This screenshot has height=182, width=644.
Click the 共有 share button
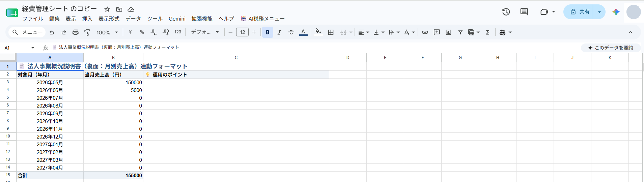[x=579, y=12]
